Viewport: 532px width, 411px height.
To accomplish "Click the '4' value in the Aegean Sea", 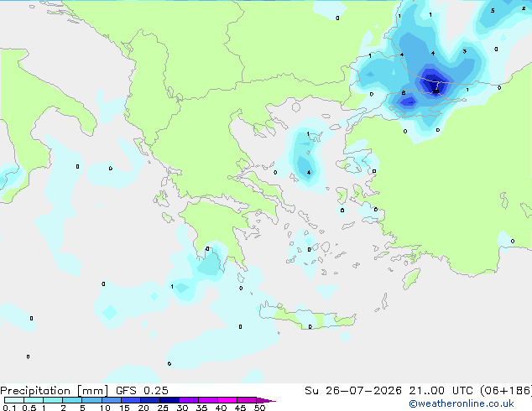I will [x=309, y=173].
